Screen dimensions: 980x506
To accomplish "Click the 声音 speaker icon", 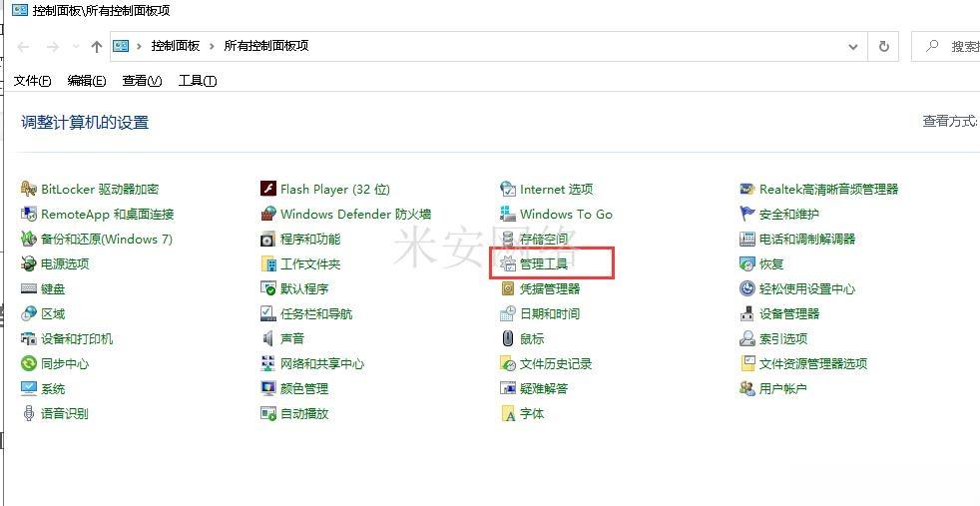I will pyautogui.click(x=268, y=338).
